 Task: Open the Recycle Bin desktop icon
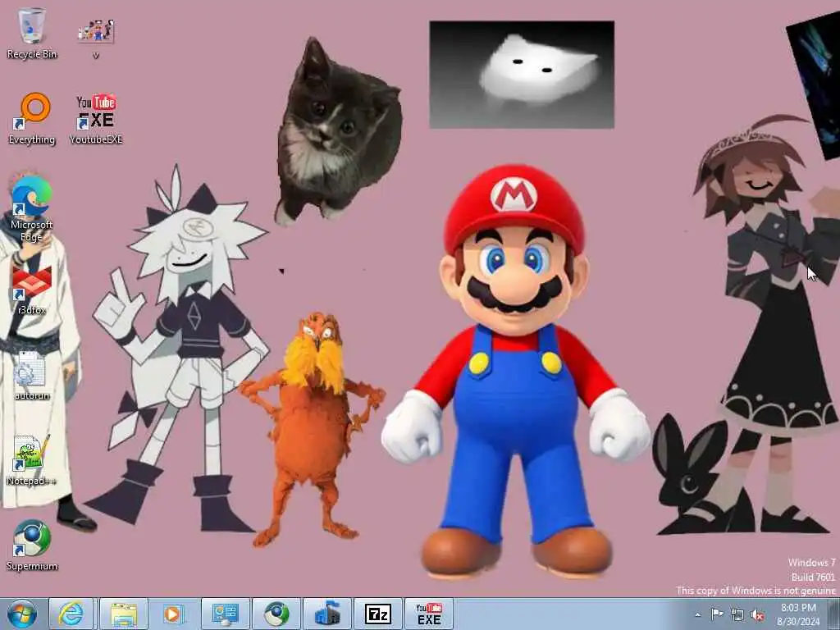click(32, 34)
